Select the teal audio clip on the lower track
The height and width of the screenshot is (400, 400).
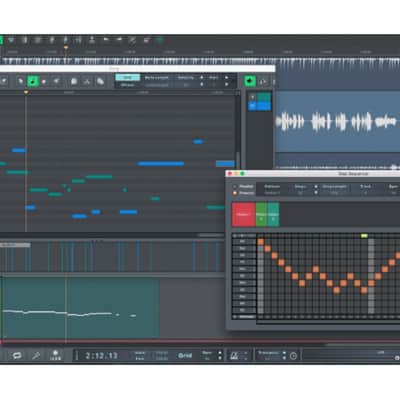coord(80,308)
